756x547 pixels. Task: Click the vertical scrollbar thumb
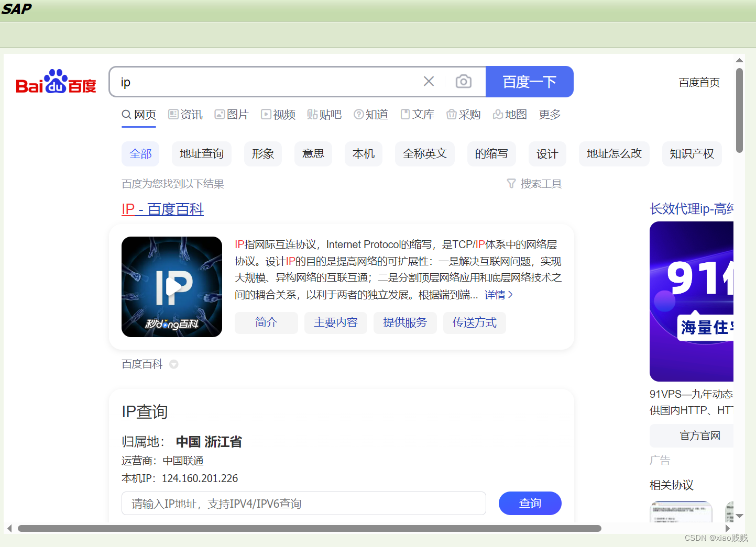coord(739,110)
